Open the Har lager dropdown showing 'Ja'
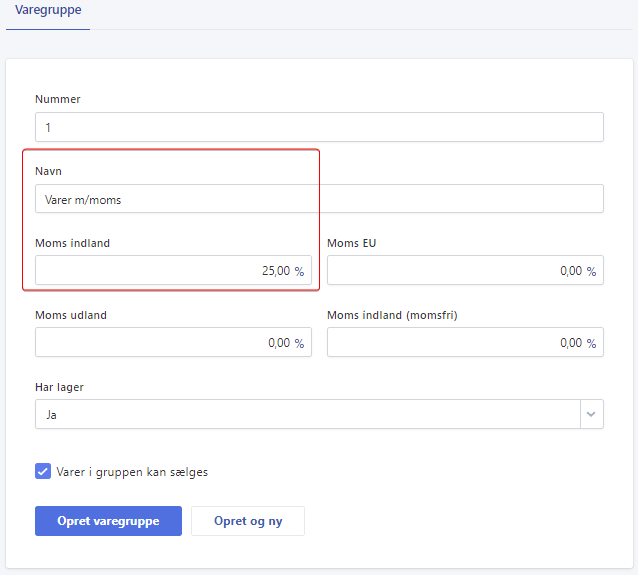Image resolution: width=638 pixels, height=575 pixels. pyautogui.click(x=305, y=414)
